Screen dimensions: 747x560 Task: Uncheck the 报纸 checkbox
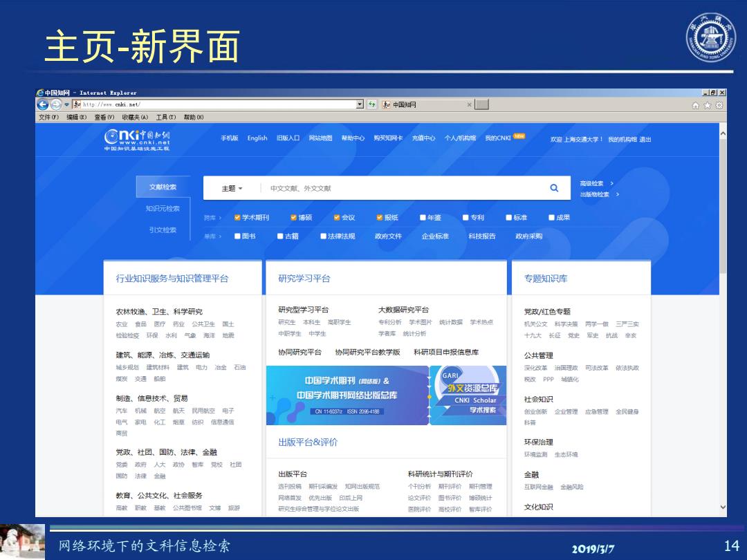click(380, 218)
